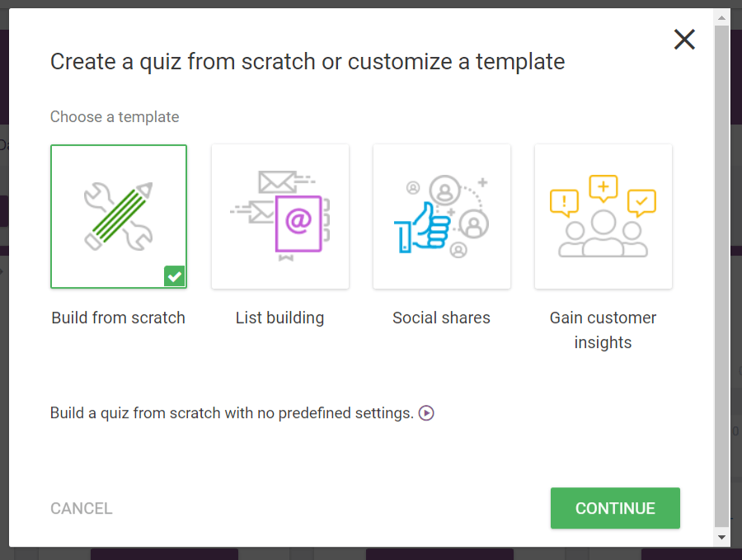Play the template explanation video icon
Screen dimensions: 742x560
(x=426, y=413)
